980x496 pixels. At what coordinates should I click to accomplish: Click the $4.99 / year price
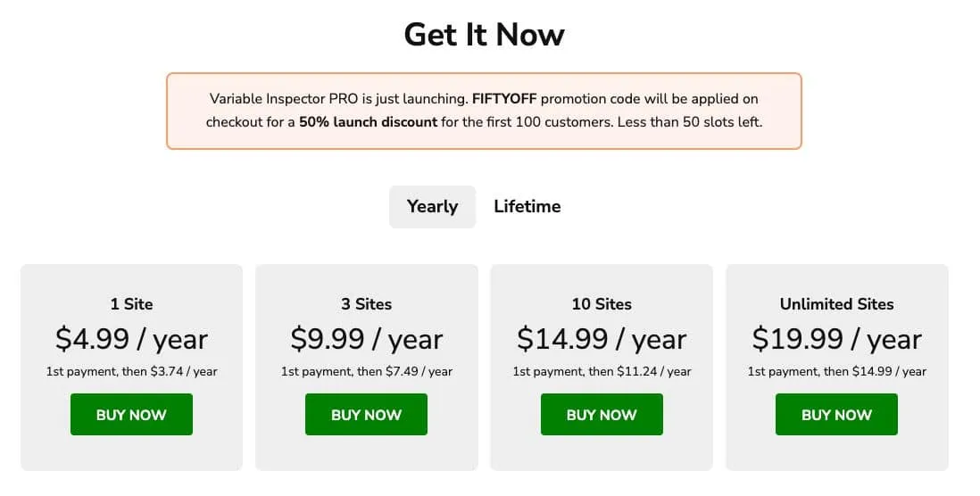pos(131,339)
